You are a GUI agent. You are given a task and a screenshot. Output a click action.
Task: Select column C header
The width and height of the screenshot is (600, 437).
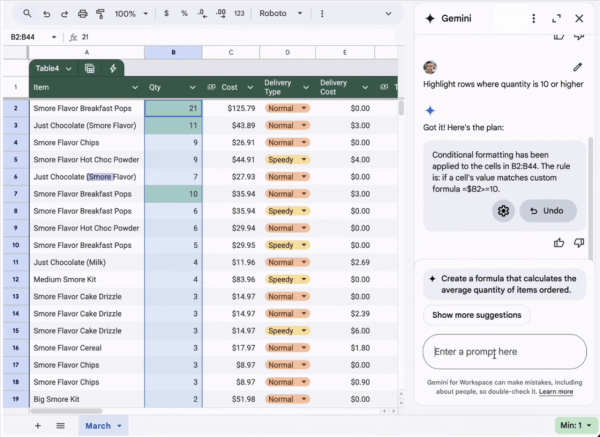click(231, 52)
